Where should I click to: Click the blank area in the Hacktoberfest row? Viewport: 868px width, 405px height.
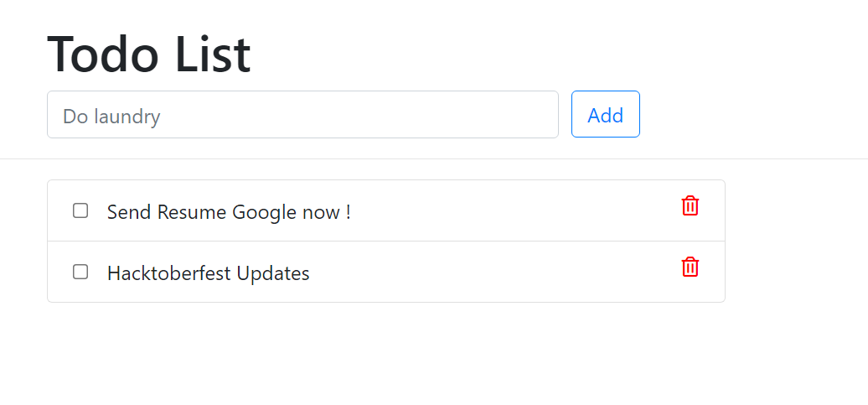click(x=493, y=272)
